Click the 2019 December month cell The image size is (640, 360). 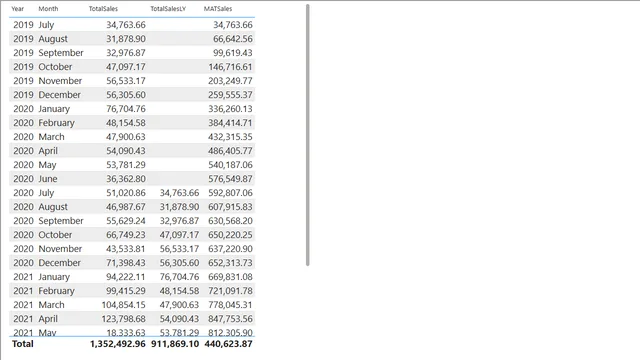tap(60, 95)
